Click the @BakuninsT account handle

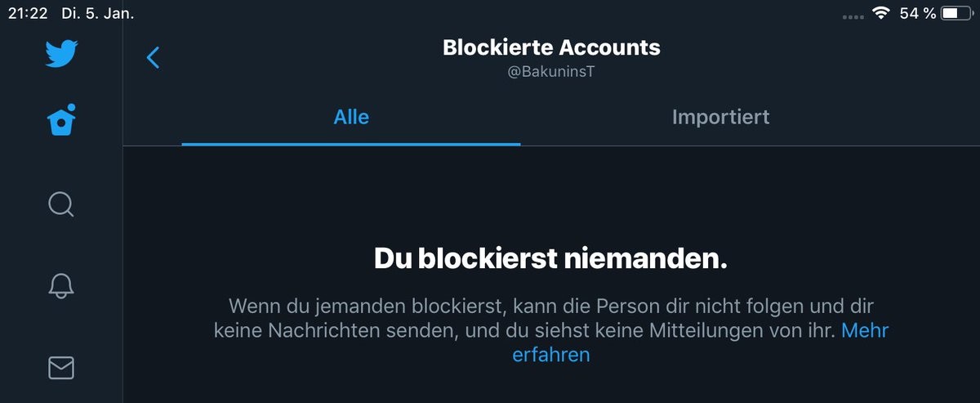(551, 72)
